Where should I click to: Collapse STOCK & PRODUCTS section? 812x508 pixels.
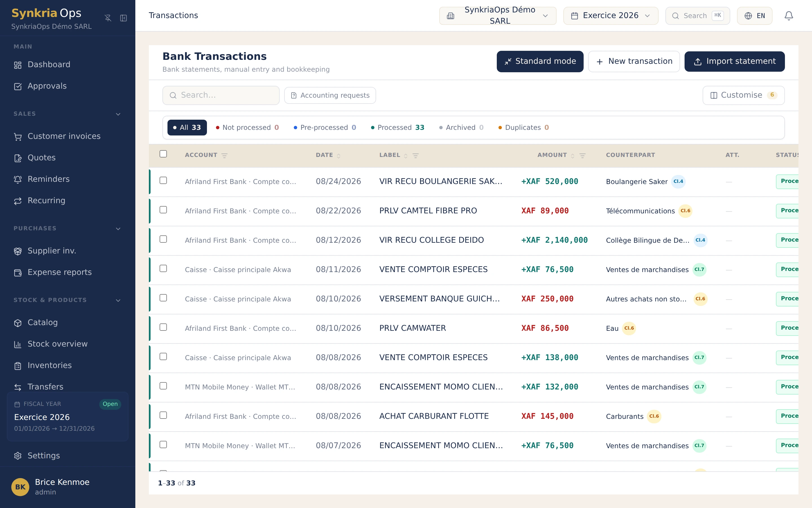click(118, 300)
